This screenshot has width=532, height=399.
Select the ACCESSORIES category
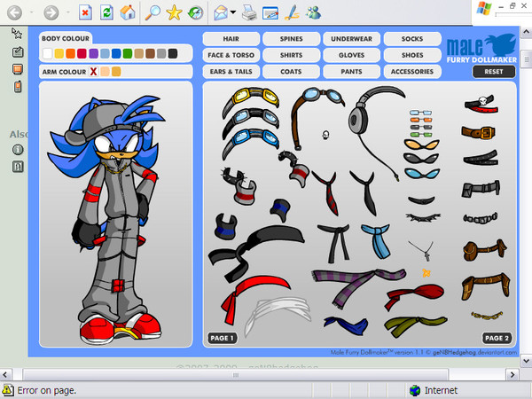pyautogui.click(x=412, y=72)
